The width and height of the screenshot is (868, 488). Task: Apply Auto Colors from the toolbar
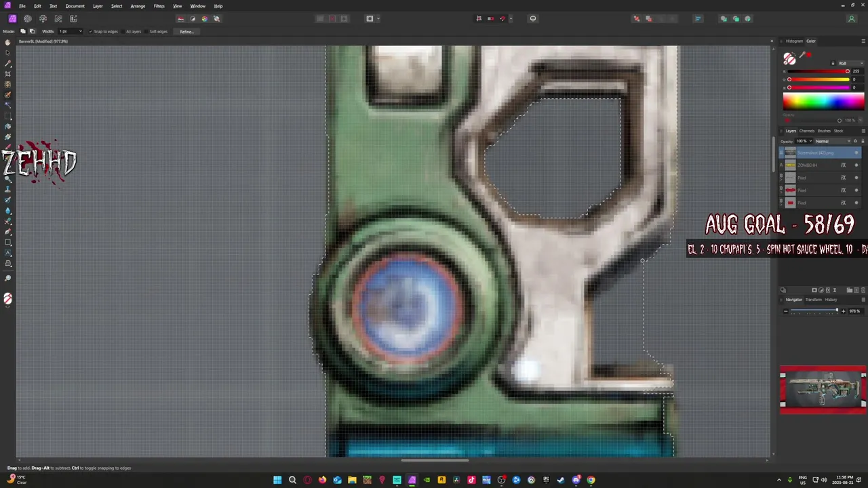point(205,18)
